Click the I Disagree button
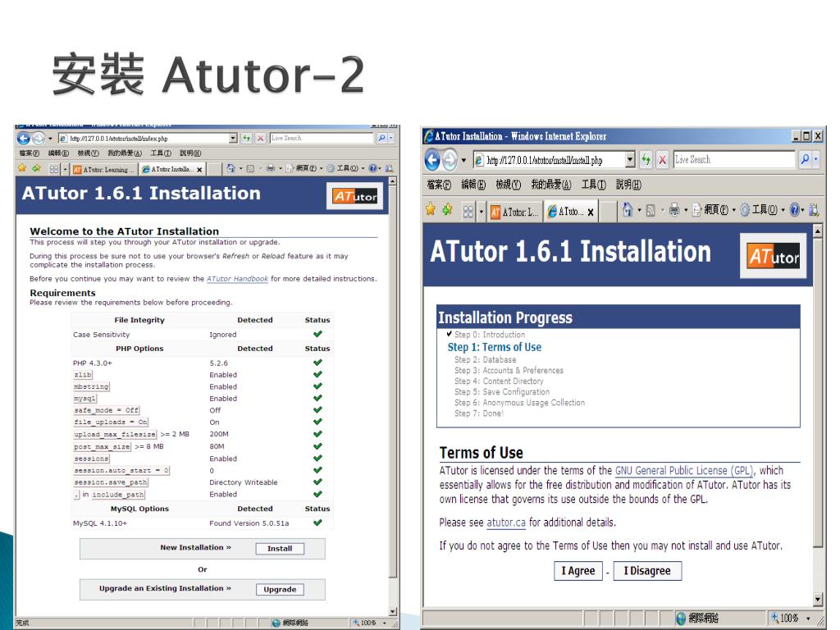This screenshot has width=840, height=630. click(x=647, y=571)
